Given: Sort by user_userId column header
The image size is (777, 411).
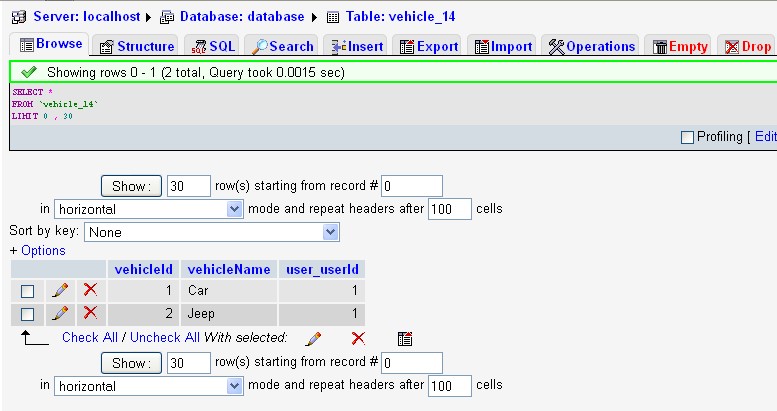Looking at the screenshot, I should pos(322,269).
